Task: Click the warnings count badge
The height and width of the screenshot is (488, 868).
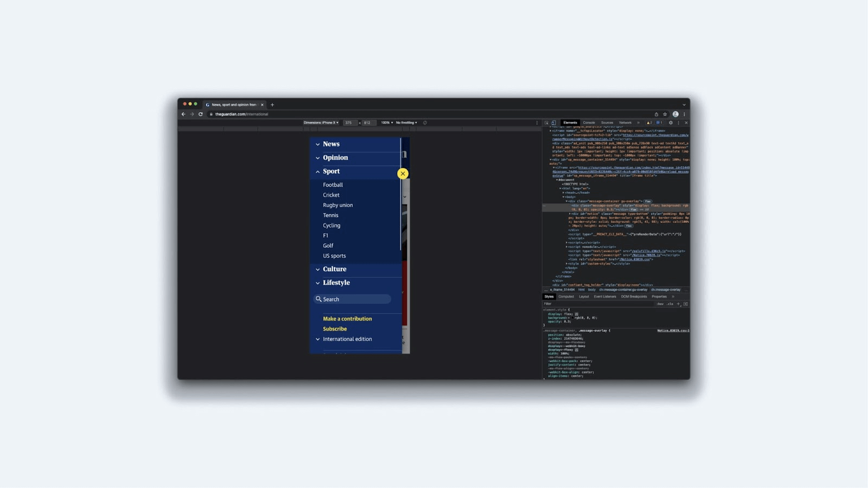Action: click(649, 123)
